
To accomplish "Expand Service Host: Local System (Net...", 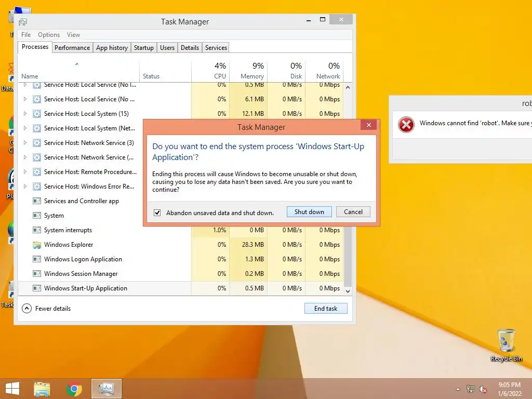I will (25, 128).
